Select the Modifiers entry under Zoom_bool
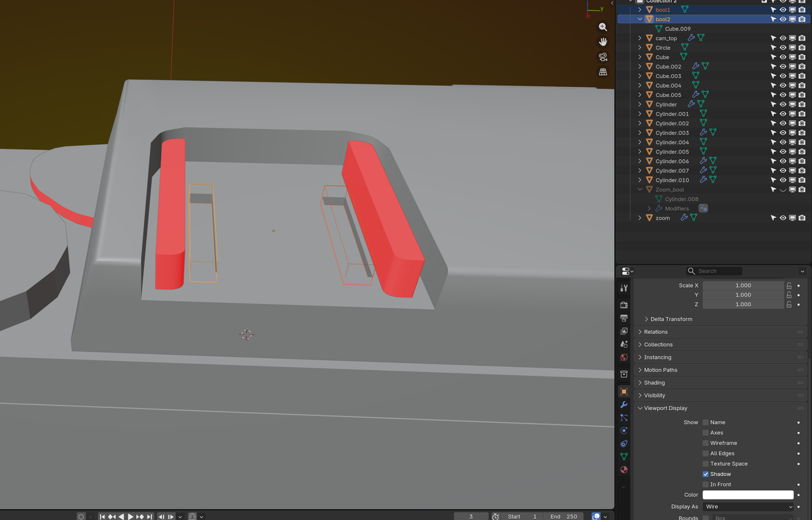This screenshot has height=520, width=812. (x=677, y=208)
